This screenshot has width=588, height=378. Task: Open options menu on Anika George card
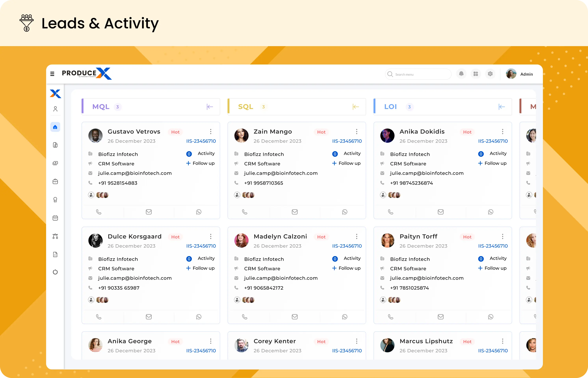pos(211,341)
